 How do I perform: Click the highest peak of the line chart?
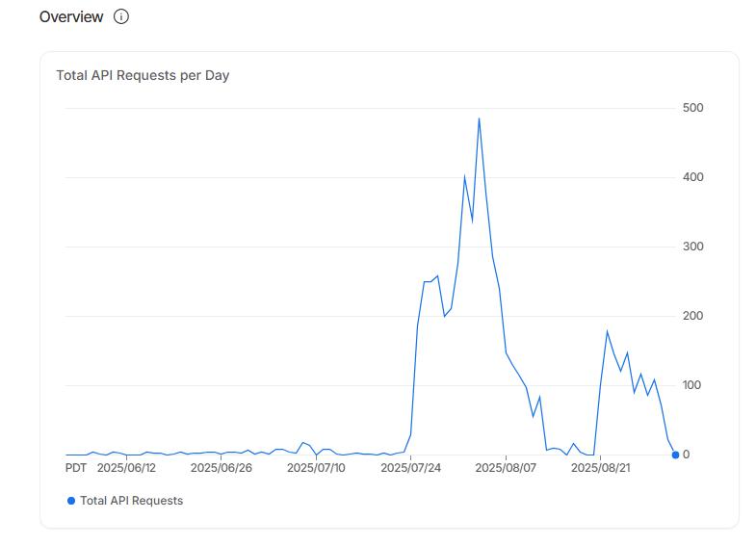tap(479, 119)
